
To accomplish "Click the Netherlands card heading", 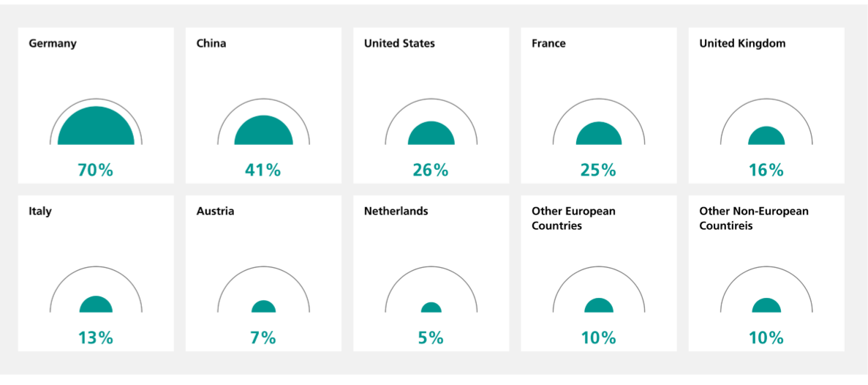I will 396,211.
